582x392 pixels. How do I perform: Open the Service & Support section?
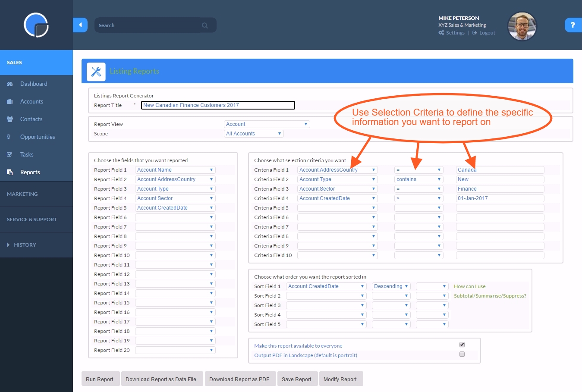point(36,220)
